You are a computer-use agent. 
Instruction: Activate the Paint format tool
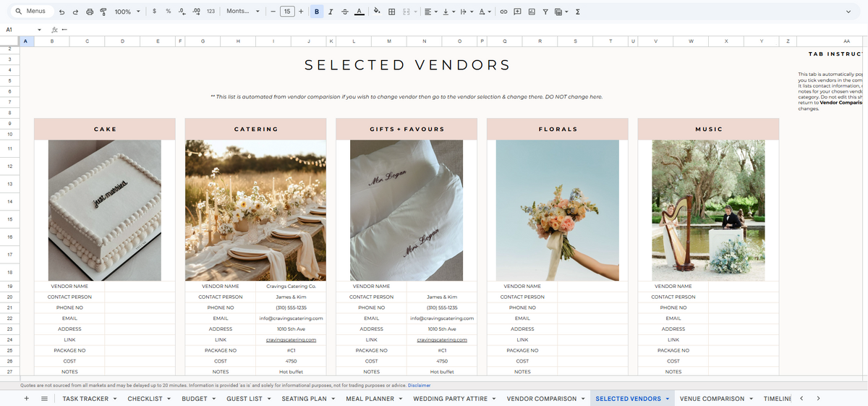[103, 12]
